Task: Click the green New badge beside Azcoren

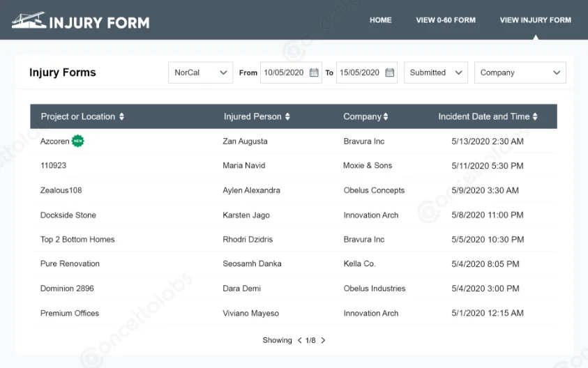Action: (x=78, y=141)
